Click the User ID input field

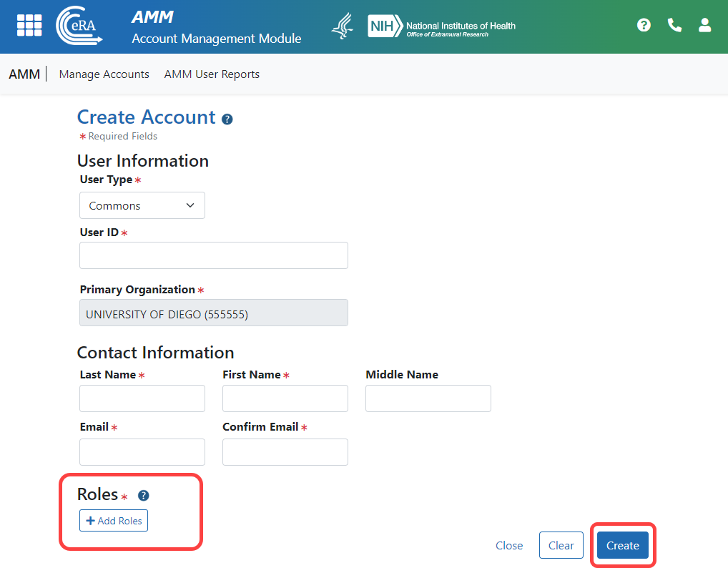tap(213, 255)
